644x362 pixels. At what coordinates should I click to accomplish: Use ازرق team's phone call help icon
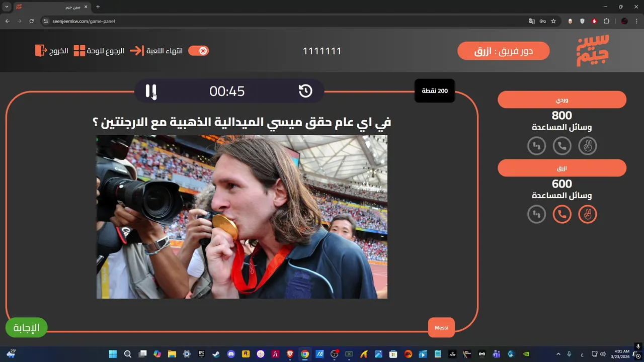coord(562,214)
